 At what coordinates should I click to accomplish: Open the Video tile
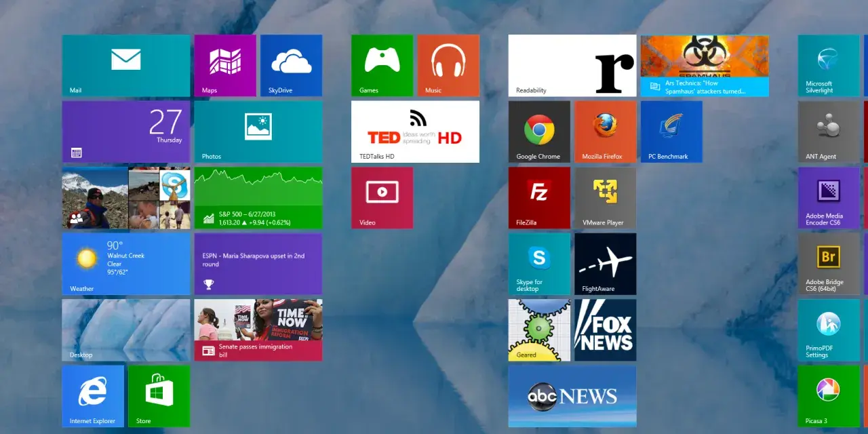[382, 198]
